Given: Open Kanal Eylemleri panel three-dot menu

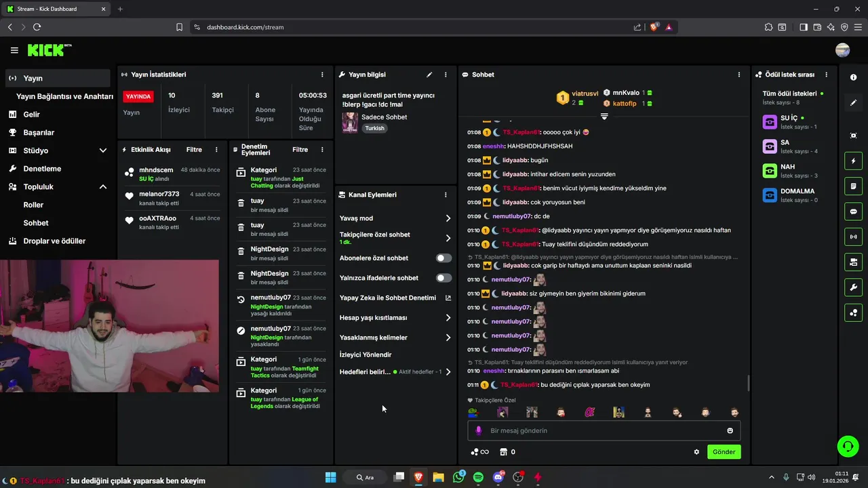Looking at the screenshot, I should click(x=446, y=195).
